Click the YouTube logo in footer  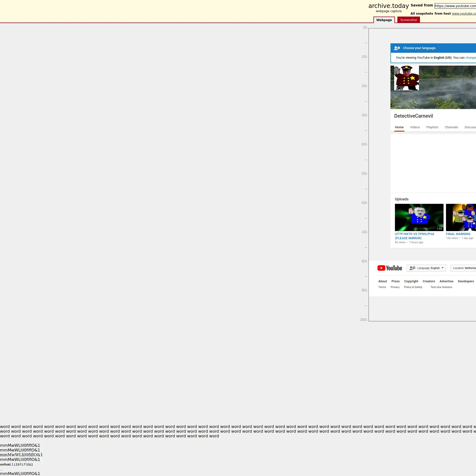389,268
